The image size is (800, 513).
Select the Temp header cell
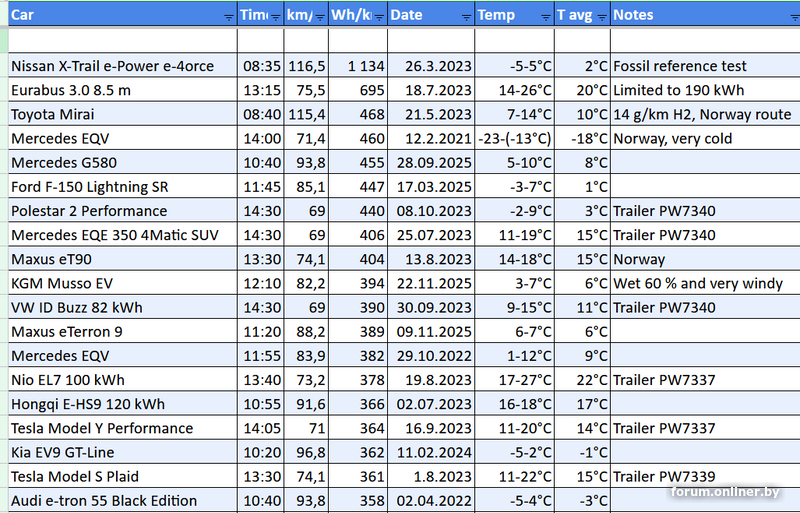click(514, 14)
